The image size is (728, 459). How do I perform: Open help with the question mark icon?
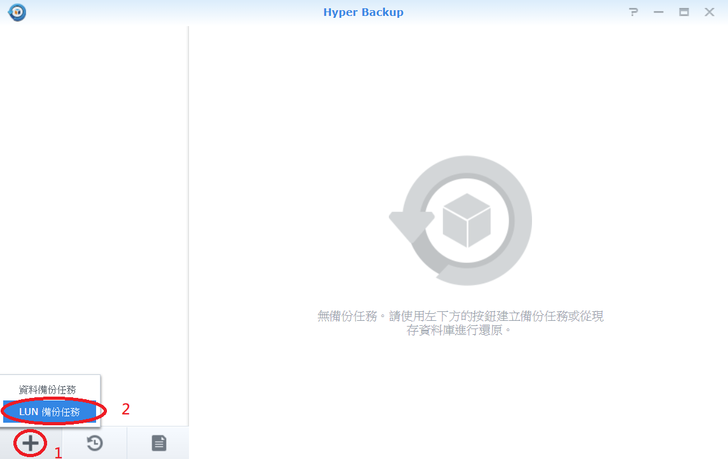click(633, 12)
